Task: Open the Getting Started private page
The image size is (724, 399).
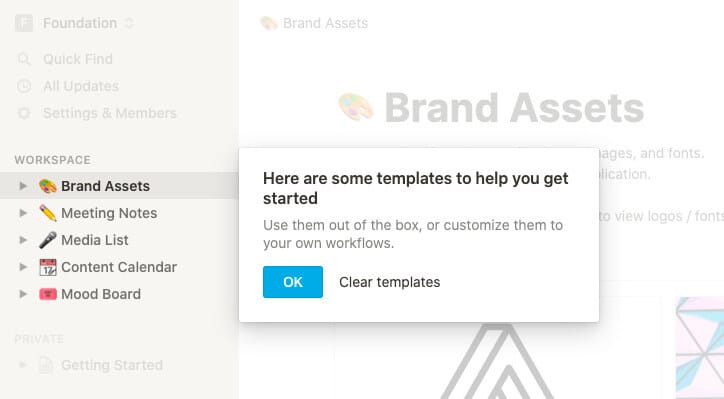Action: 112,365
